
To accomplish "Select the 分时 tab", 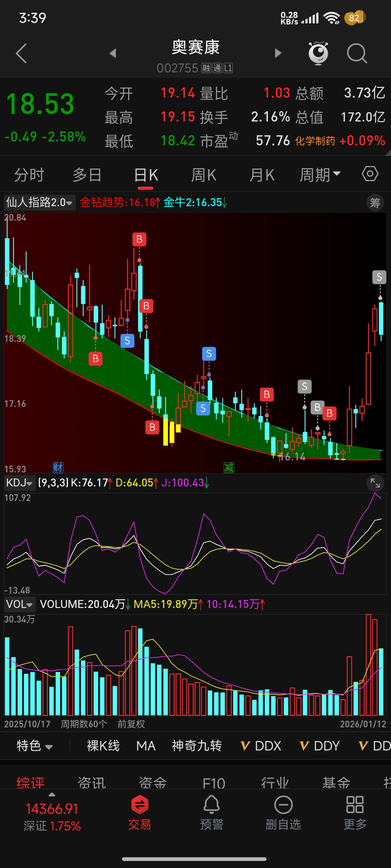I will pos(29,175).
